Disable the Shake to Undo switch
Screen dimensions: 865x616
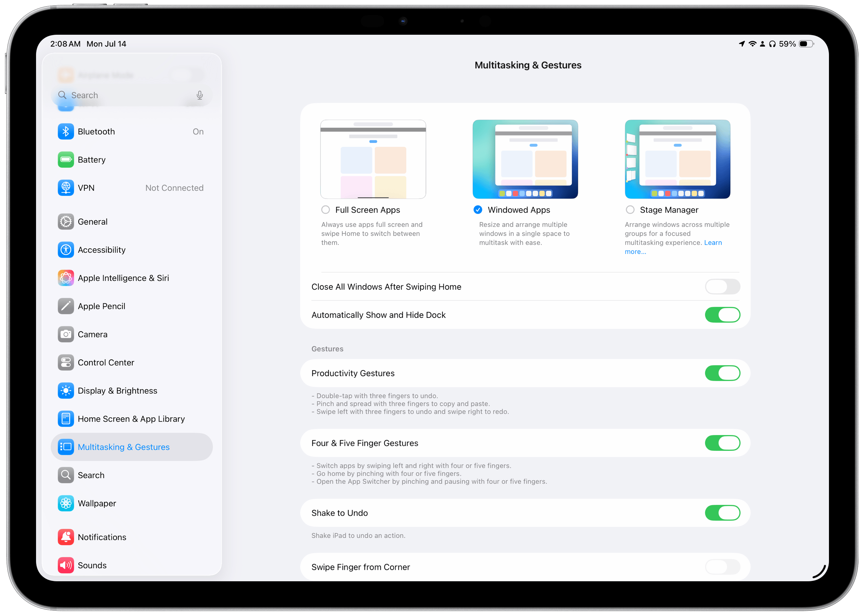(722, 513)
